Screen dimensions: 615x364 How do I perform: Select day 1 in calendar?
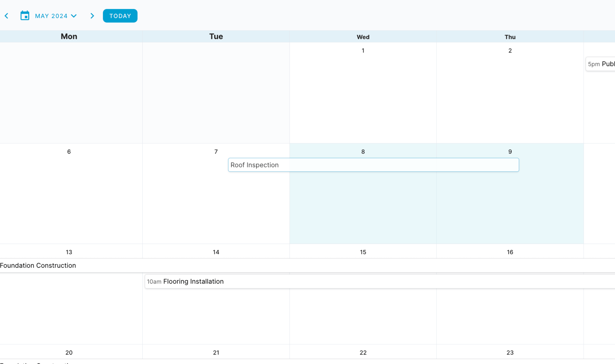point(363,51)
